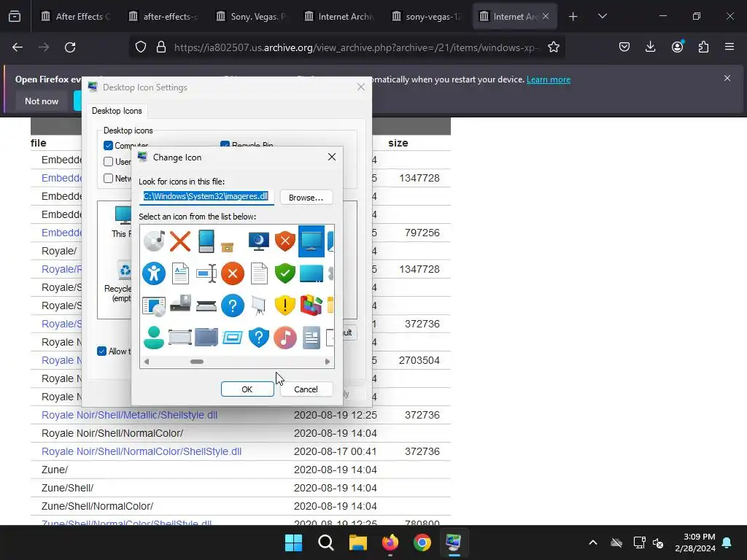Switch to the Sony. Vegas. browser tab
The image size is (747, 560).
click(252, 16)
